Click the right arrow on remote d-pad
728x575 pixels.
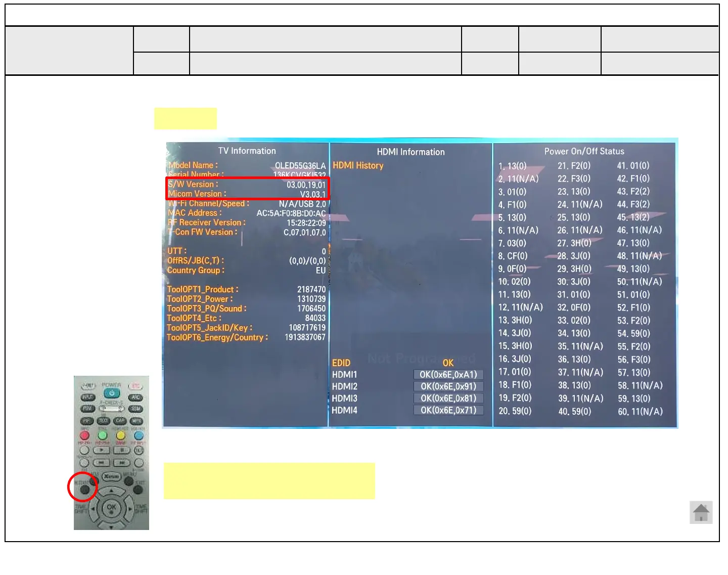[x=130, y=509]
